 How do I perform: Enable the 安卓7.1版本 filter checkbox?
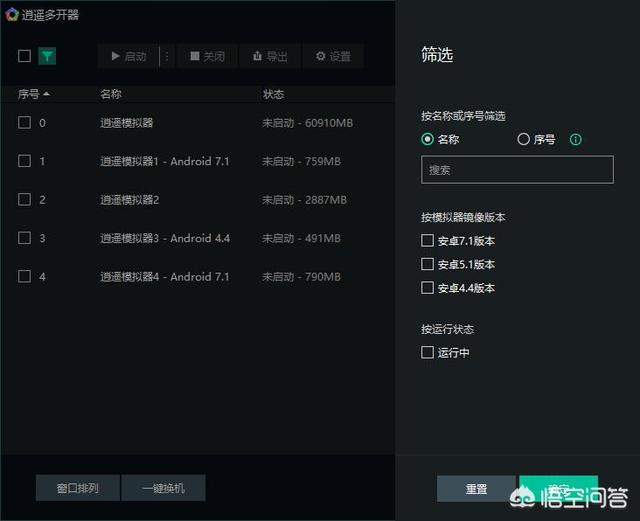click(428, 241)
